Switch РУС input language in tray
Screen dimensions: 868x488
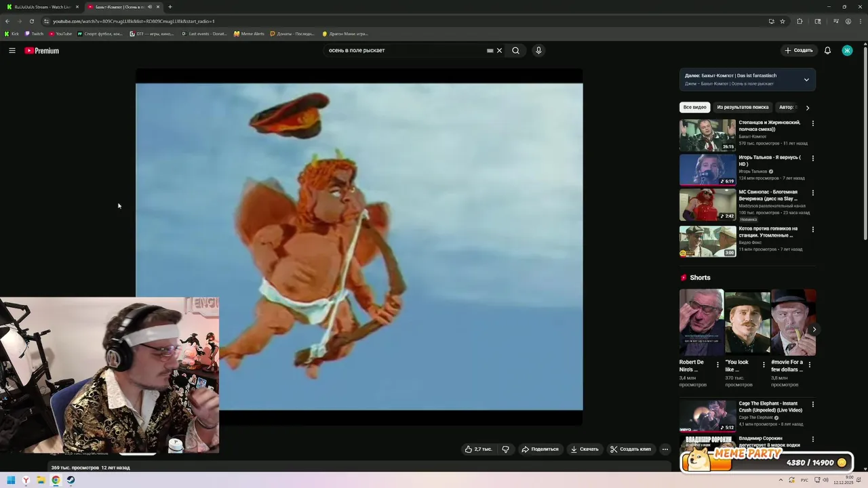(x=804, y=480)
